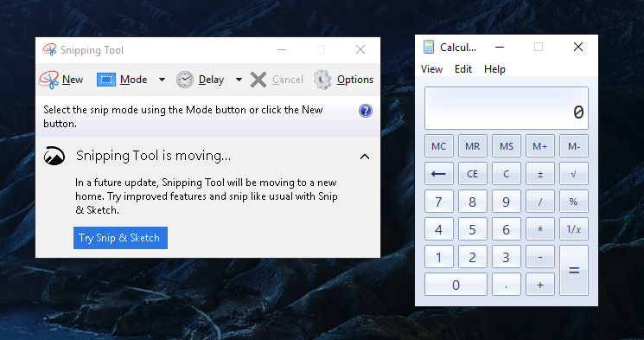
Task: Click the digit 2 key
Action: [x=473, y=257]
